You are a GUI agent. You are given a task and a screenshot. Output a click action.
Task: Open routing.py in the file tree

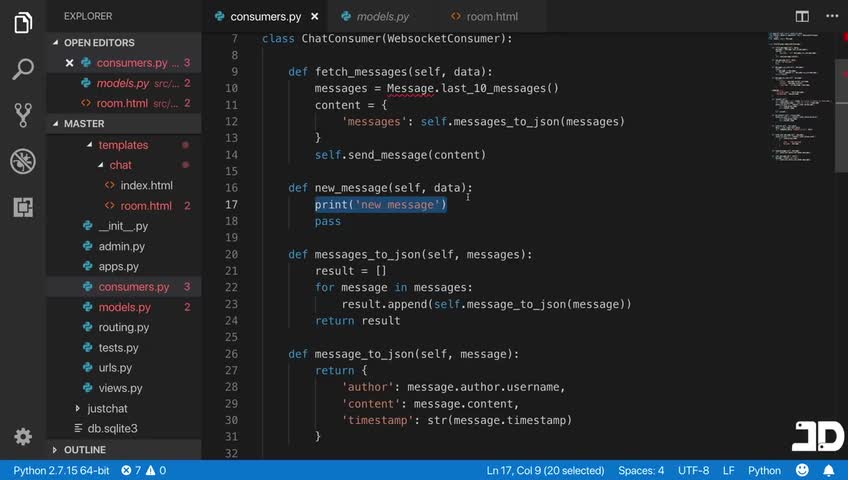tap(123, 327)
